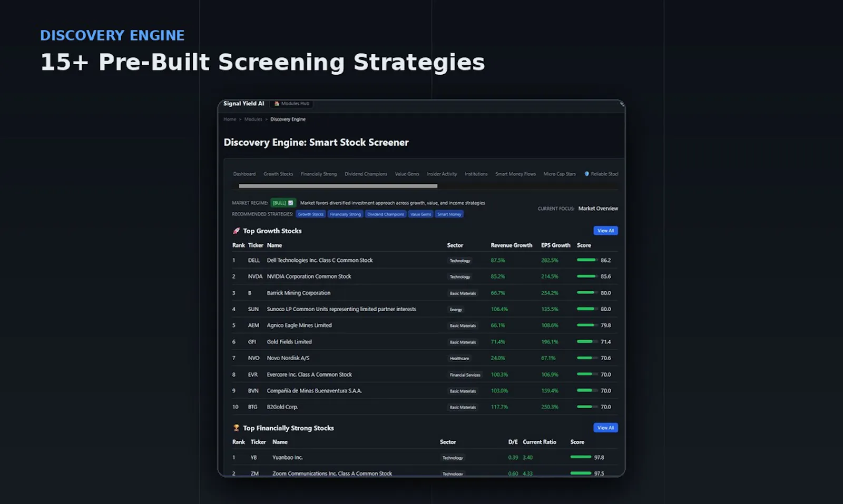843x504 pixels.
Task: Switch to the Growth Stocks tab
Action: tap(278, 174)
